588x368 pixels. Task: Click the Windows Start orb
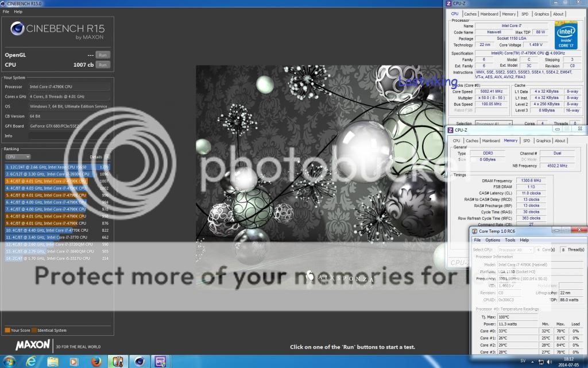(9, 361)
